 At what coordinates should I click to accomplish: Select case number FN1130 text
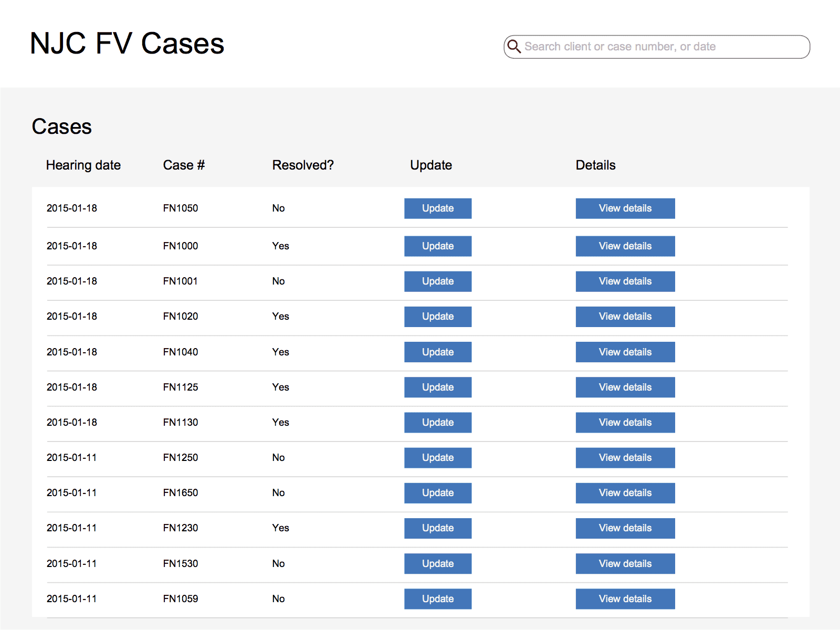pos(181,423)
